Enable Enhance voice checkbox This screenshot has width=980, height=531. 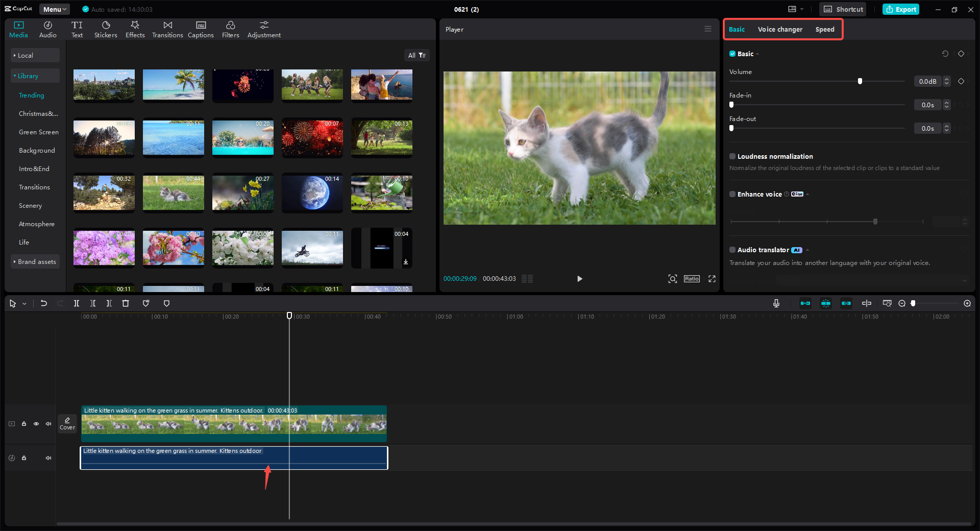click(x=732, y=194)
